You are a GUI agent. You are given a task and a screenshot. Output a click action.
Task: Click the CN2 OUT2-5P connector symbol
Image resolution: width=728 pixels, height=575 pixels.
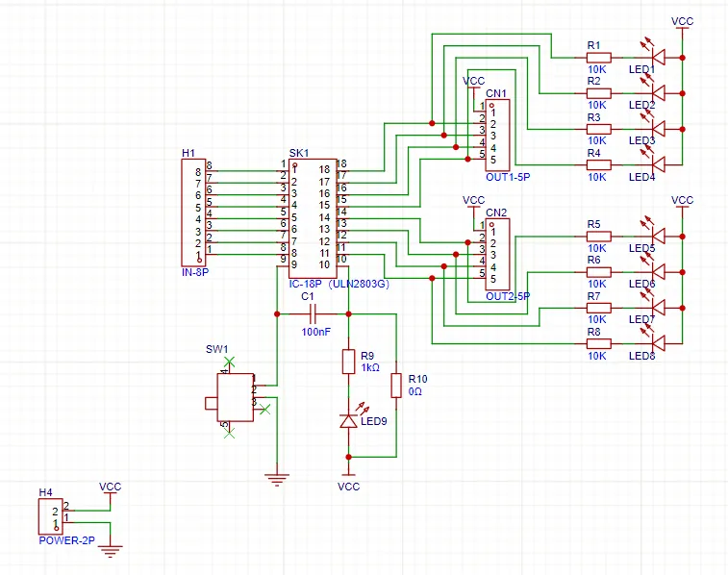(497, 254)
